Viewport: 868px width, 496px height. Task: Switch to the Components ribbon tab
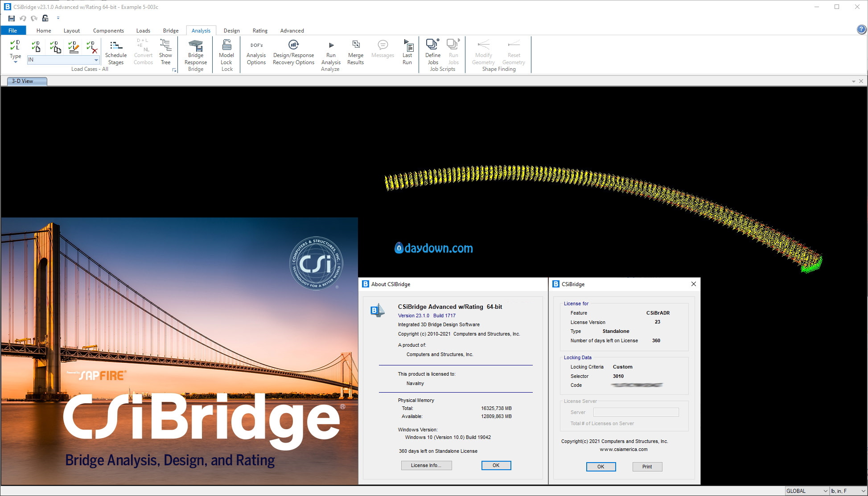pos(108,30)
